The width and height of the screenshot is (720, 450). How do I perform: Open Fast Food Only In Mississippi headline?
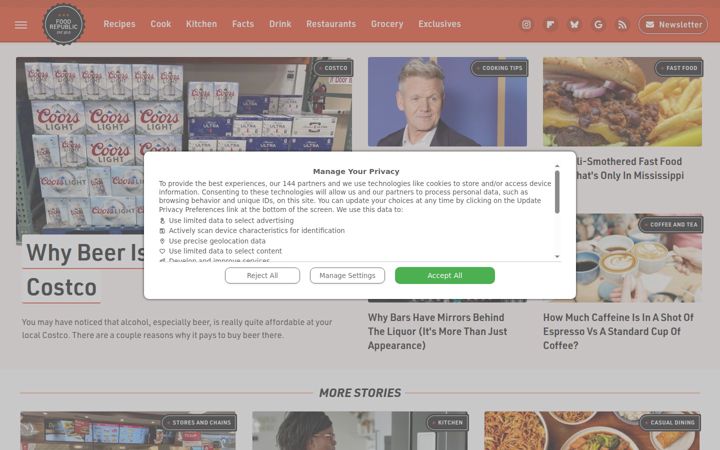(x=630, y=169)
